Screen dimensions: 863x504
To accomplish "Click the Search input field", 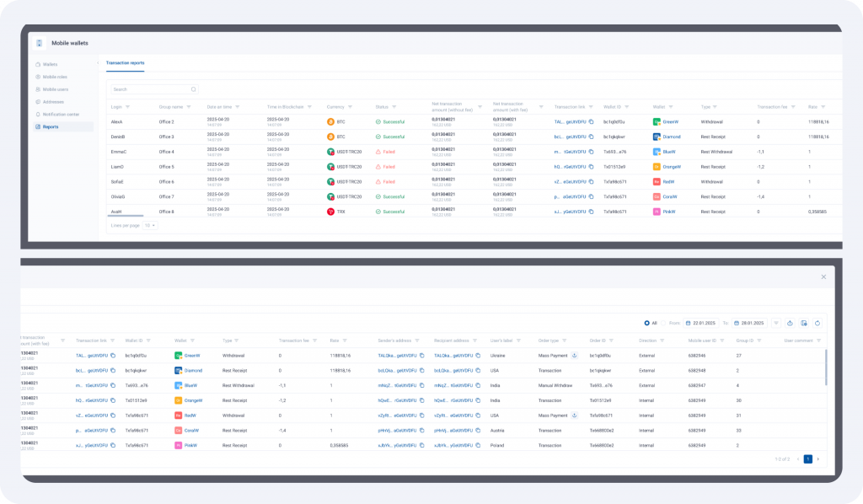I will coord(154,88).
